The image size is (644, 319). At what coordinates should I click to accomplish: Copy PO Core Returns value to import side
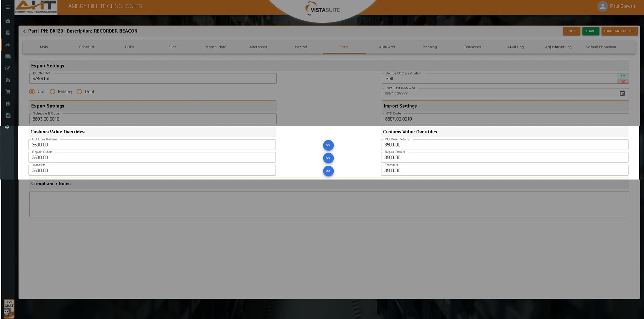point(328,145)
